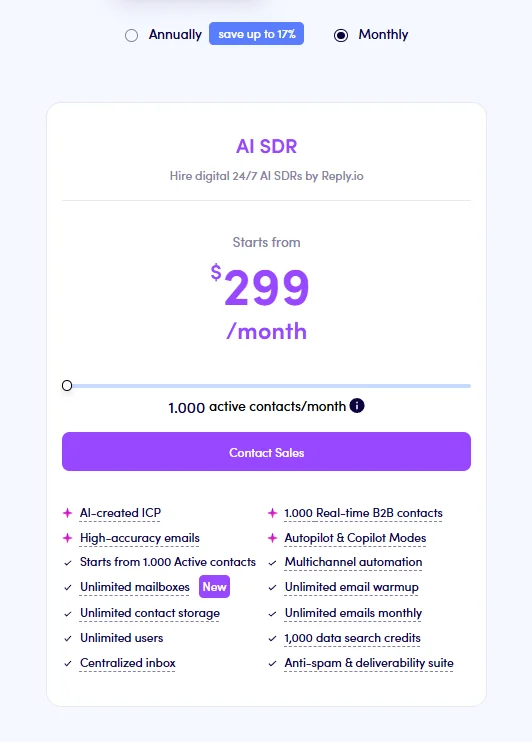Click the AI-created ICP feature text
Viewport: 532px width, 742px height.
click(120, 513)
